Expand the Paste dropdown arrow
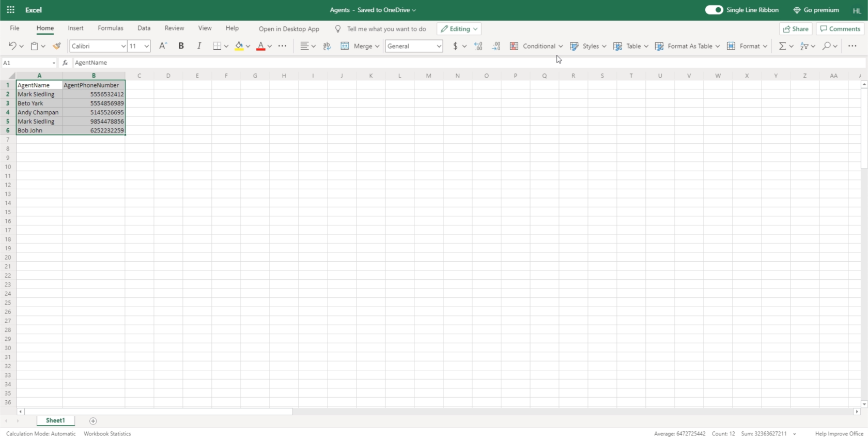The height and width of the screenshot is (437, 868). [43, 46]
